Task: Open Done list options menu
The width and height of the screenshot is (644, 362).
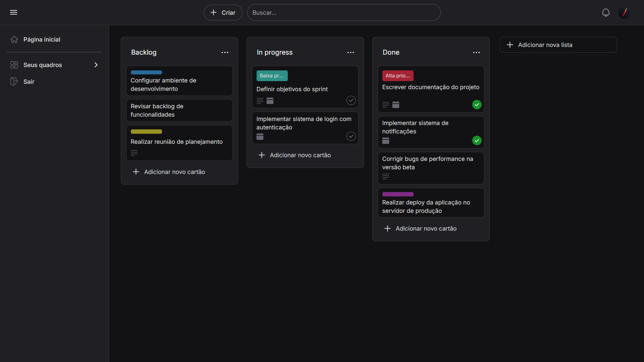Action: tap(476, 53)
